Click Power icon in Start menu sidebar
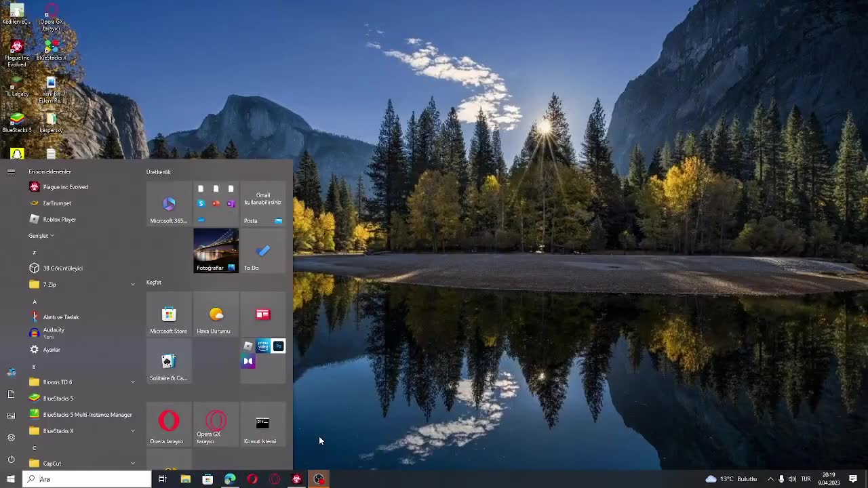 coord(11,460)
